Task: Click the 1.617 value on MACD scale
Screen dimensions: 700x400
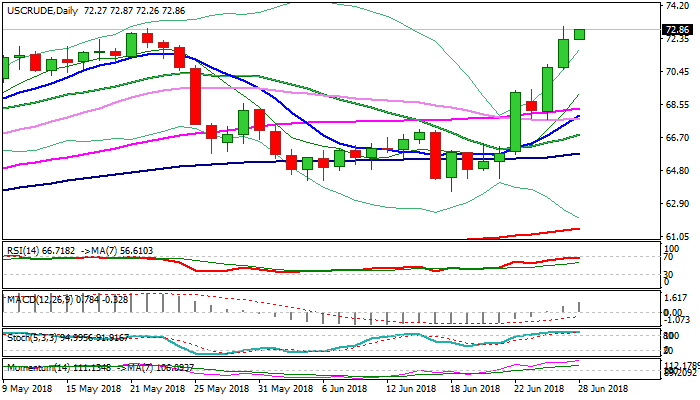Action: pos(677,298)
